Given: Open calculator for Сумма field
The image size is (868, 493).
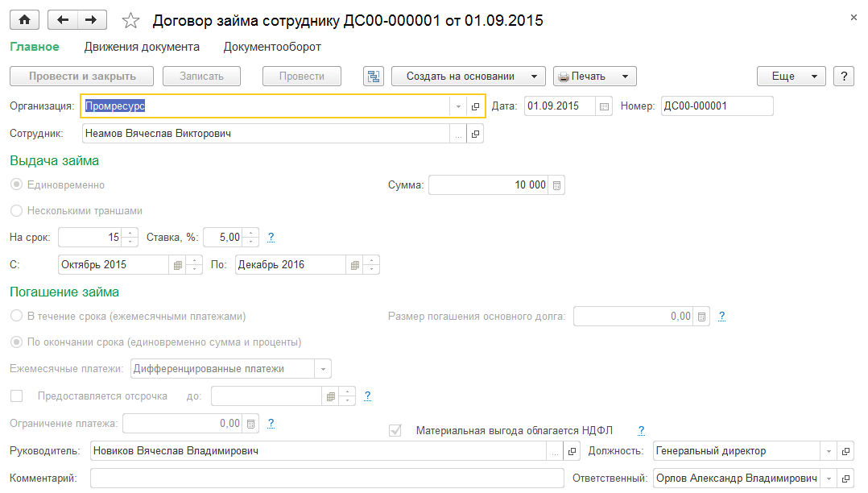Looking at the screenshot, I should pos(557,185).
